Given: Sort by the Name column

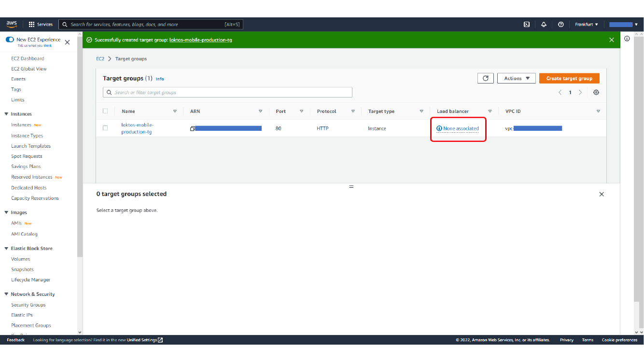Looking at the screenshot, I should pyautogui.click(x=175, y=111).
